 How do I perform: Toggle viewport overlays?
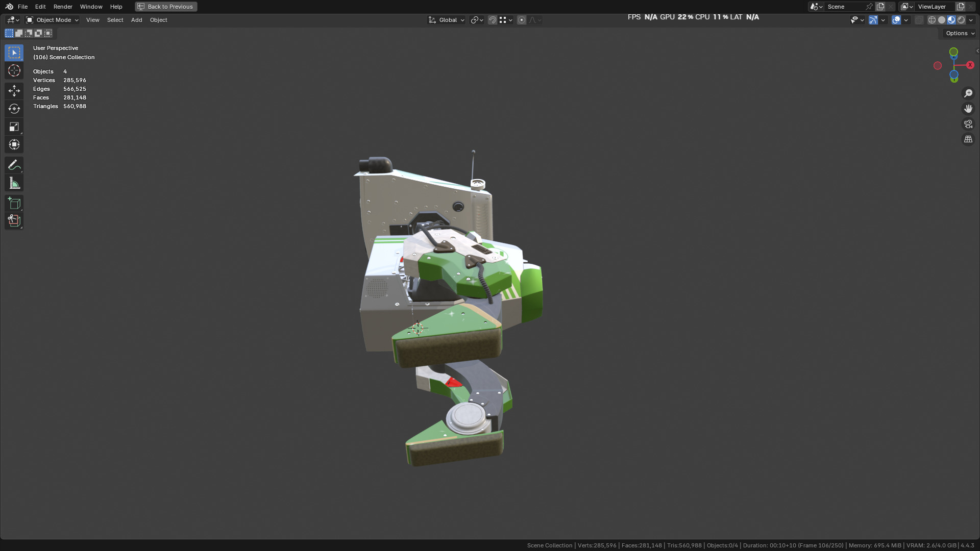coord(896,20)
